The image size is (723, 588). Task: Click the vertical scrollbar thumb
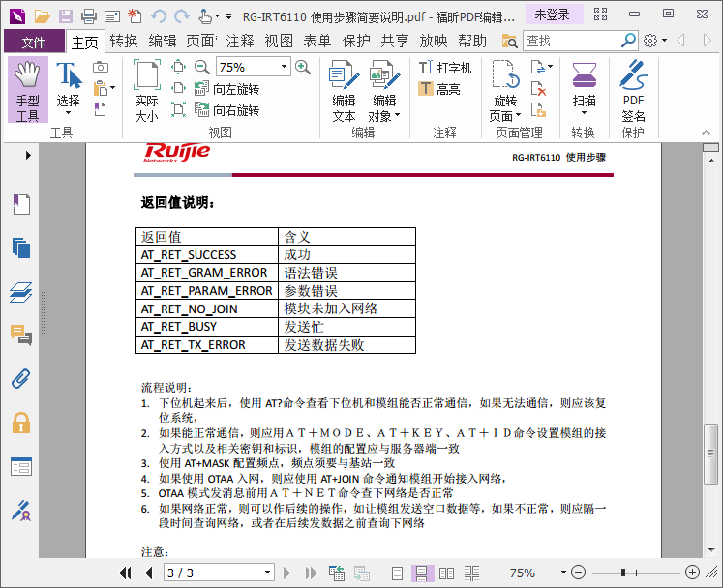710,454
